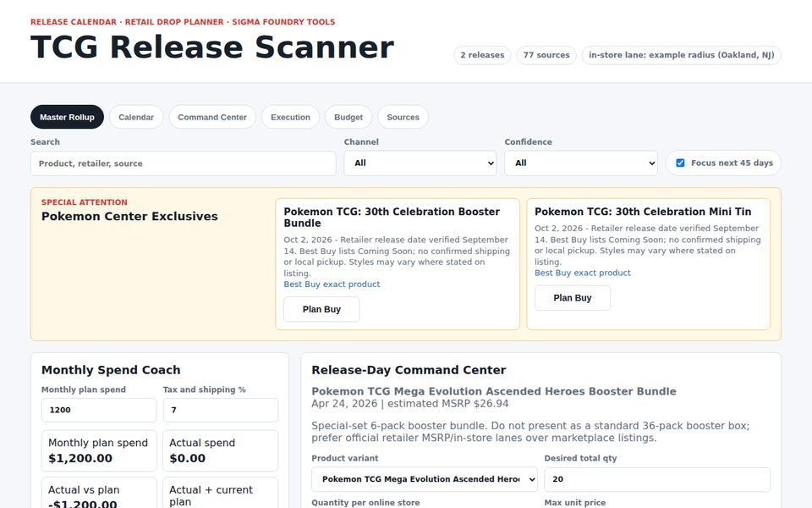This screenshot has height=508, width=812.
Task: Click the 30th Celebration Booster Bundle title
Action: click(x=392, y=218)
